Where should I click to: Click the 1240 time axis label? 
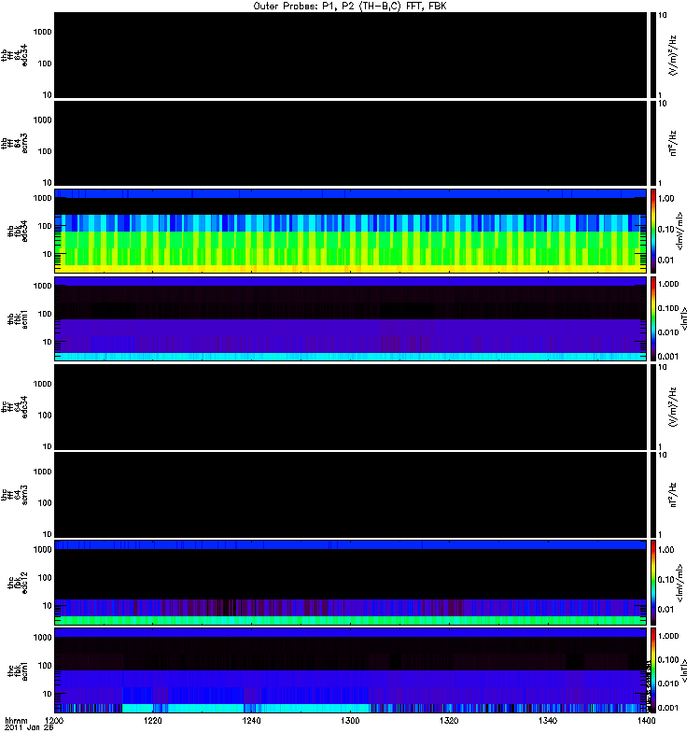click(x=251, y=720)
